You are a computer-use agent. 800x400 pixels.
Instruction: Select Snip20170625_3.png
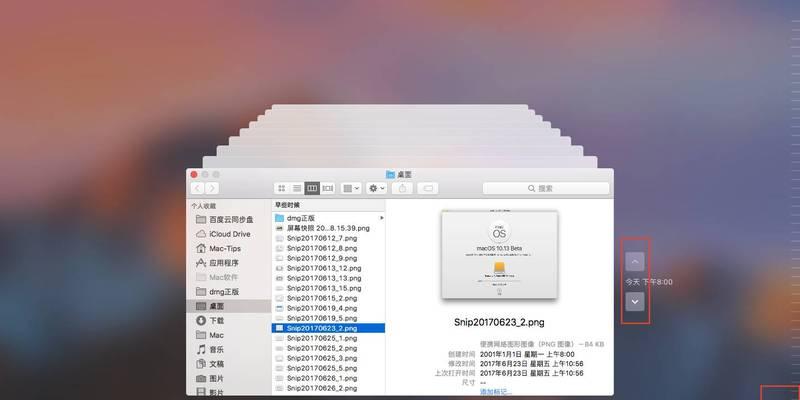coord(329,358)
